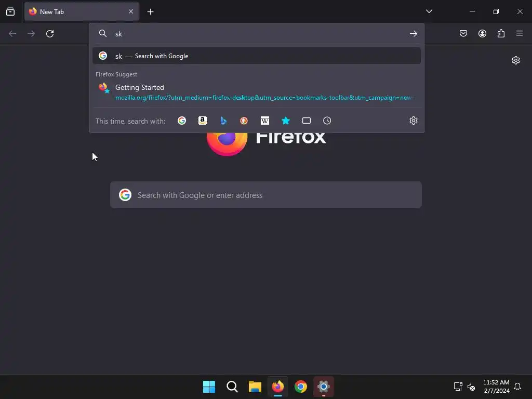
Task: Open Firefox View tab list icon
Action: pyautogui.click(x=10, y=11)
